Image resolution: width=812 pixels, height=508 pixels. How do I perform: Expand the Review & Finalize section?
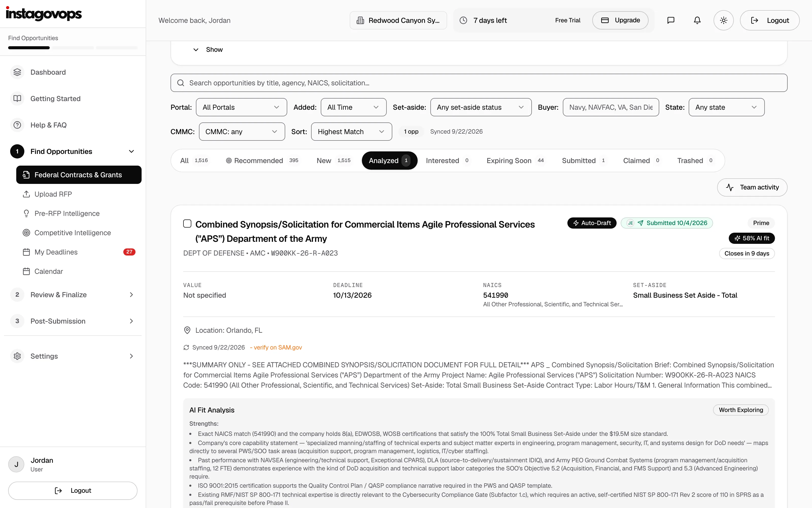tap(131, 295)
